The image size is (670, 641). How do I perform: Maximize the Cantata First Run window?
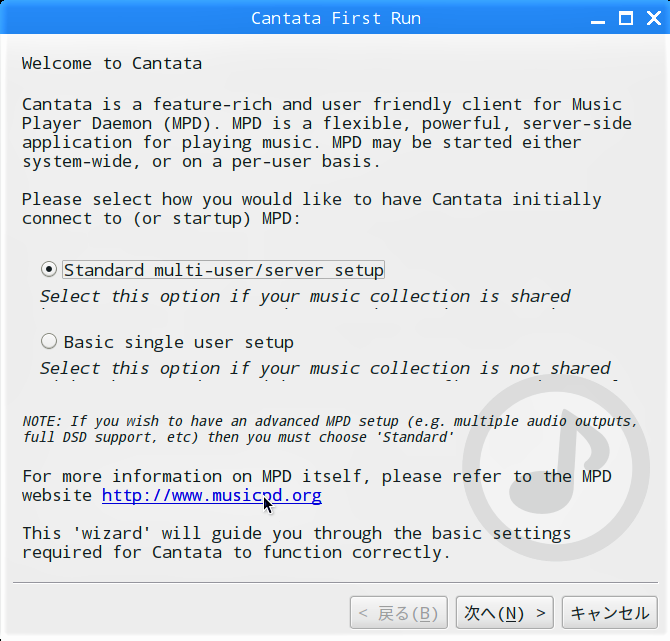[626, 18]
